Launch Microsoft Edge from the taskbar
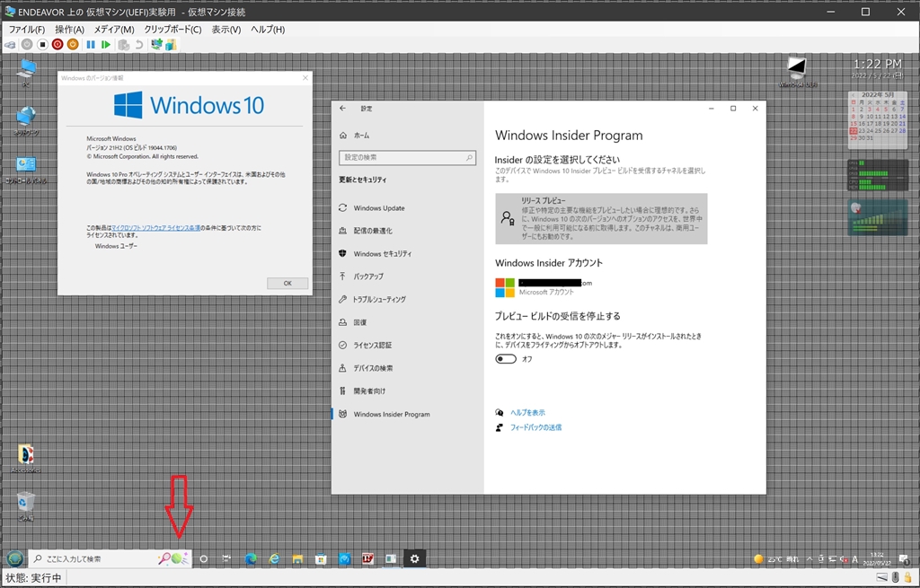This screenshot has height=588, width=920. click(x=251, y=558)
